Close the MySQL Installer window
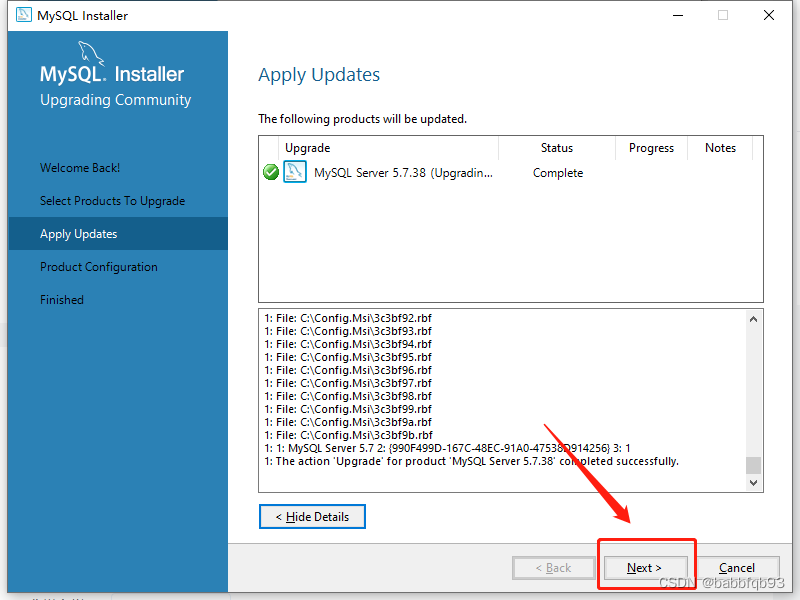 [x=769, y=15]
